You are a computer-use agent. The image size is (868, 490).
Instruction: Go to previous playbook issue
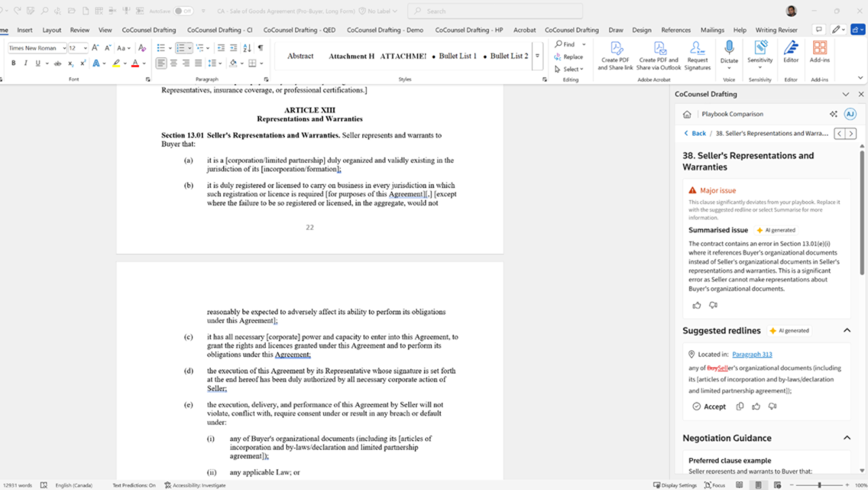pos(840,134)
